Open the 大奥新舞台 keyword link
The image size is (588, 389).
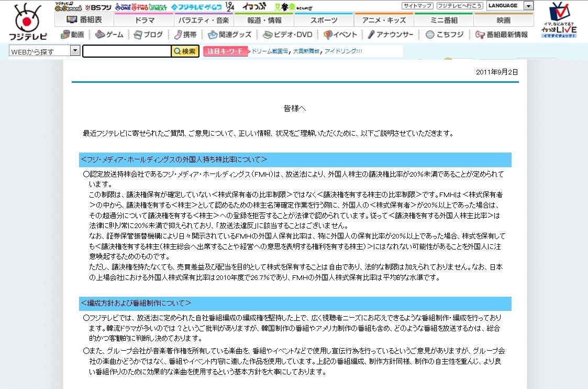click(306, 51)
